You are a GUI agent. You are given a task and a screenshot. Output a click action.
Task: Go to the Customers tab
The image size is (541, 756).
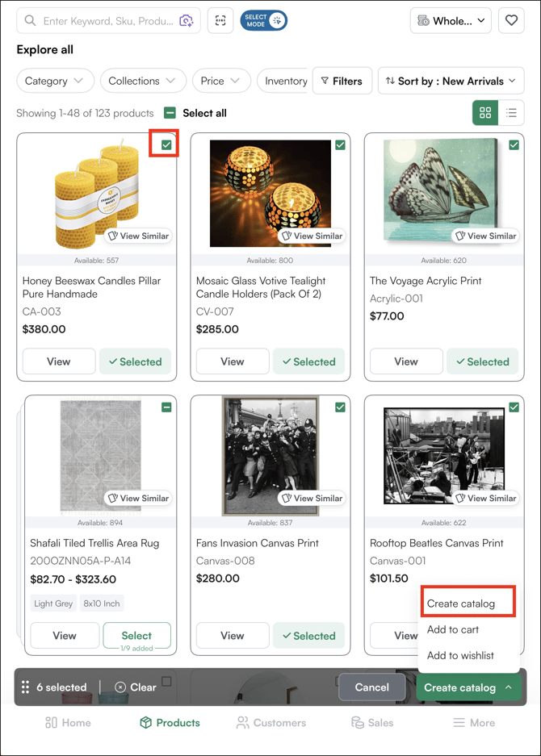tap(271, 723)
